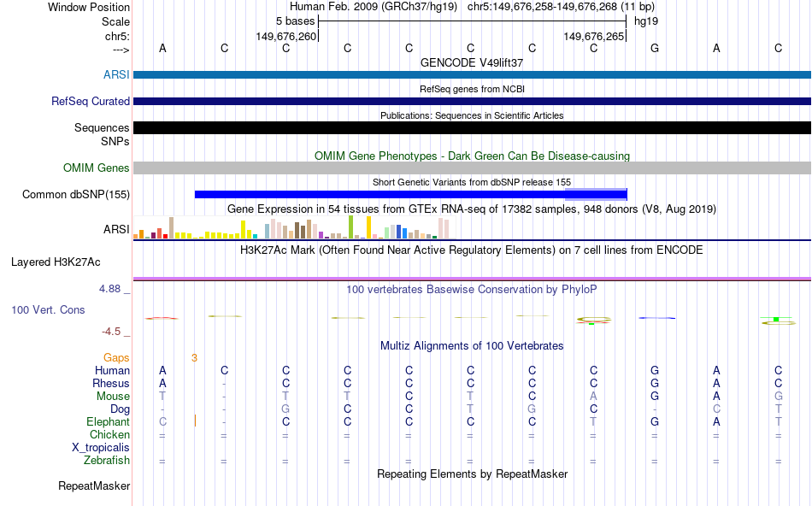Click the Human species label
Image resolution: width=812 pixels, height=506 pixels.
pyautogui.click(x=112, y=370)
